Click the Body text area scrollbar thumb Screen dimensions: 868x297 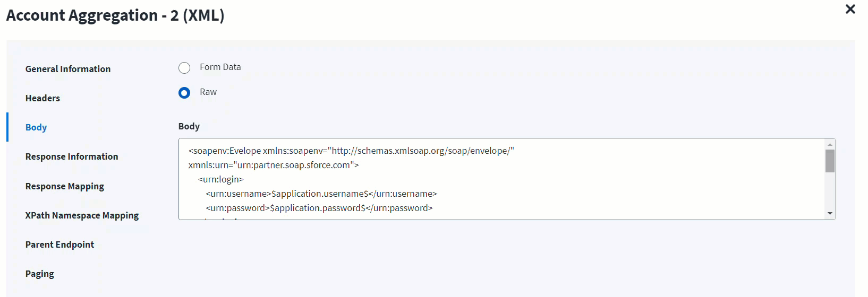click(830, 161)
